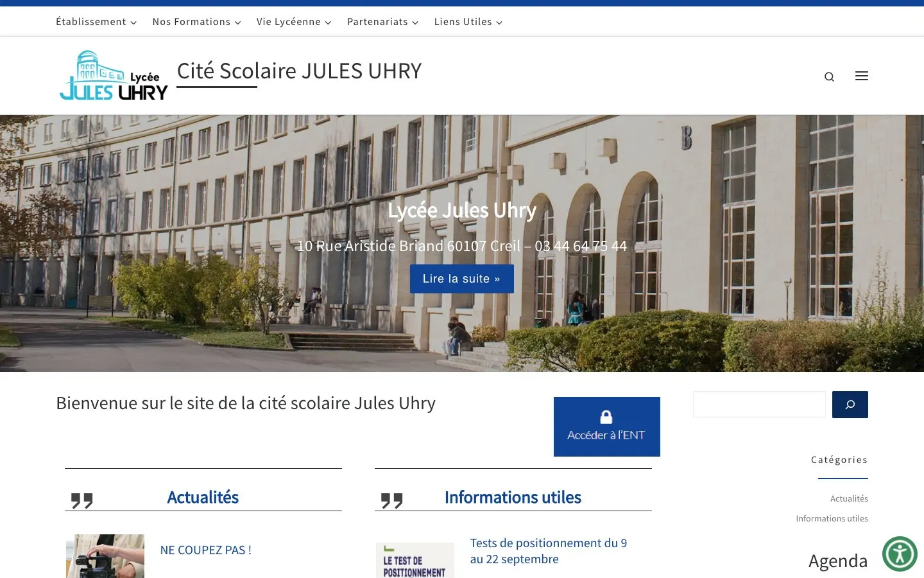Click the Bienvenue sur le site heading
Viewport: 924px width, 578px height.
click(246, 403)
